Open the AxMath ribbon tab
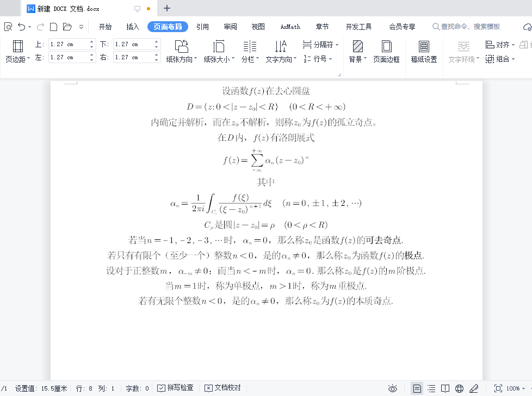532x396 pixels. coord(290,26)
